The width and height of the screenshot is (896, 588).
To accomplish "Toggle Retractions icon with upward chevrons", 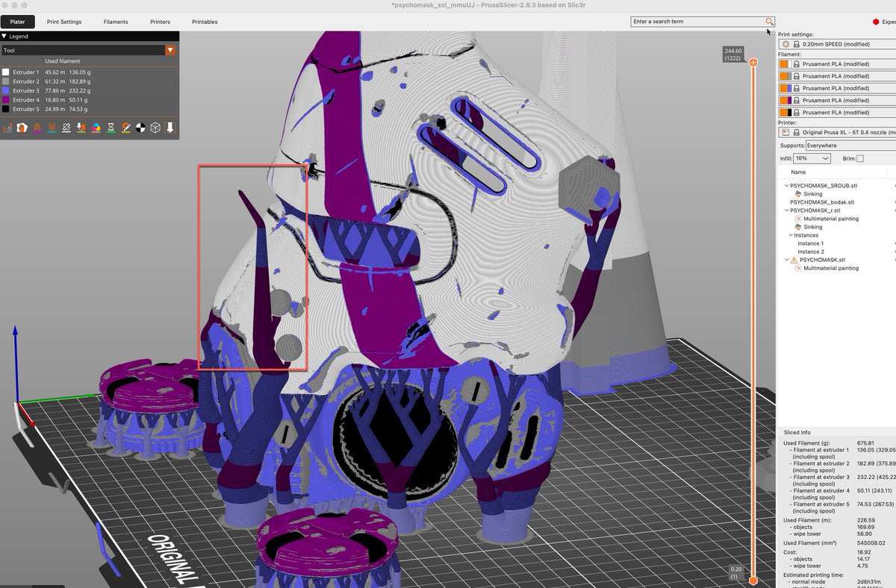I will coord(37,128).
